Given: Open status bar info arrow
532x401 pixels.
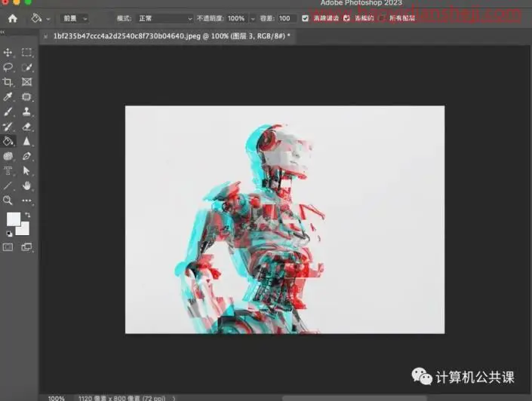Looking at the screenshot, I should click(x=174, y=398).
